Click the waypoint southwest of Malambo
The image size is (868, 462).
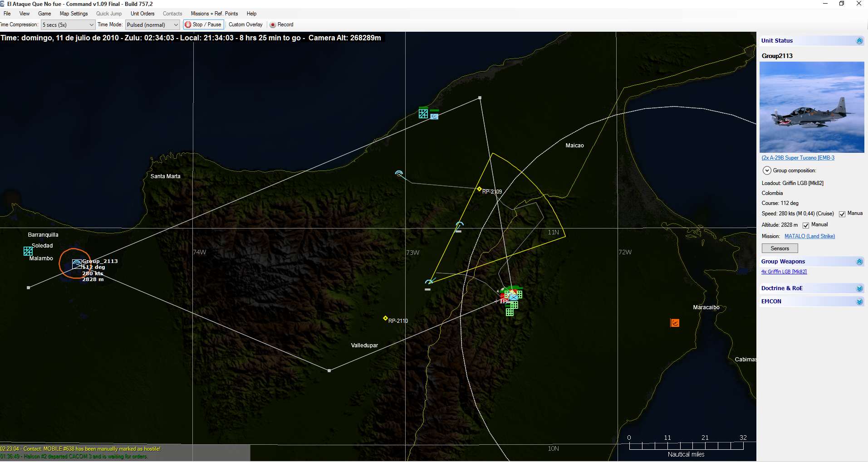click(x=29, y=287)
